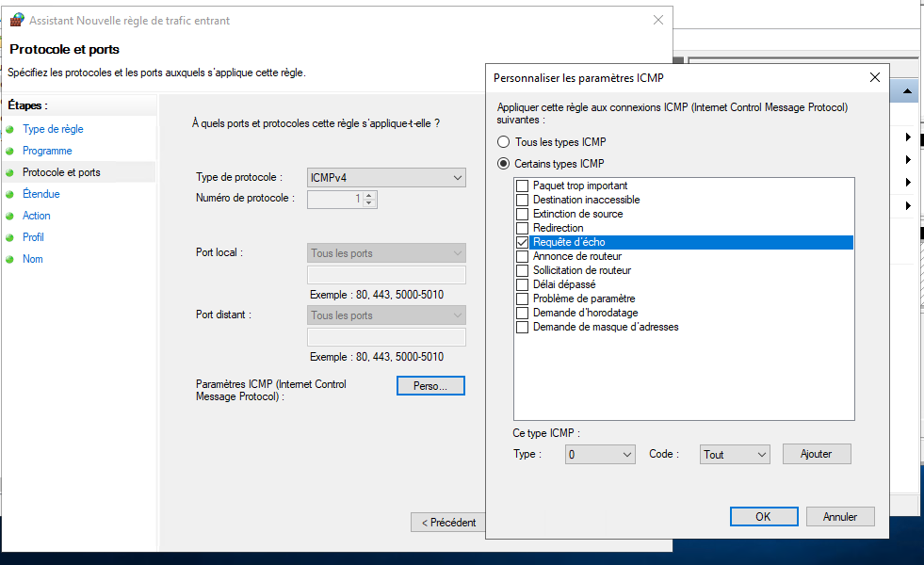924x565 pixels.
Task: Check the Destination inaccessible checkbox
Action: (x=522, y=200)
